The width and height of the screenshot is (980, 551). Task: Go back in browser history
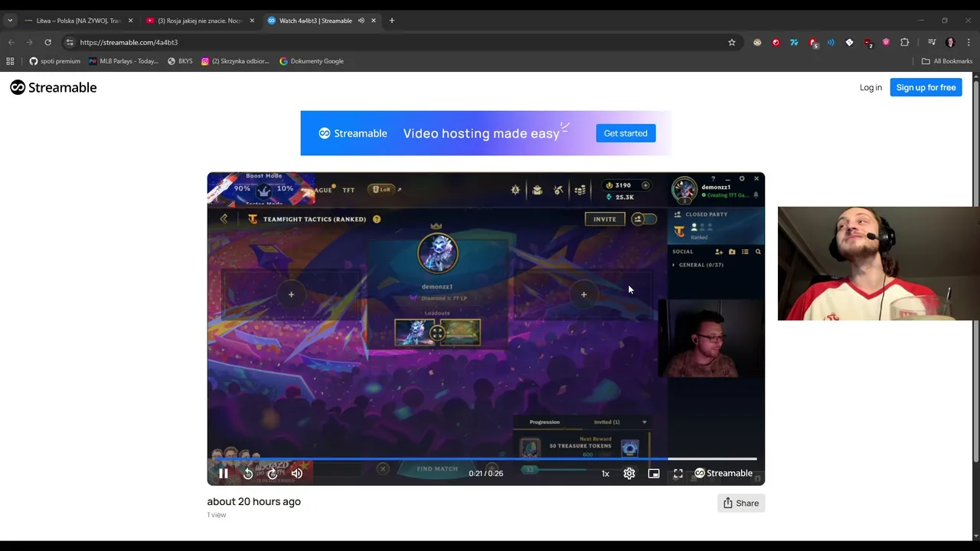coord(11,42)
